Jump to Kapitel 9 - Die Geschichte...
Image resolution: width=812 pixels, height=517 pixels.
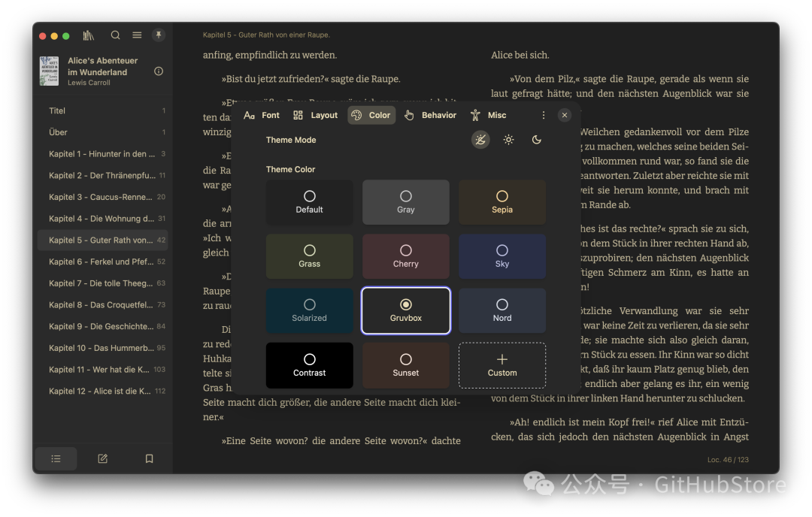coord(103,327)
